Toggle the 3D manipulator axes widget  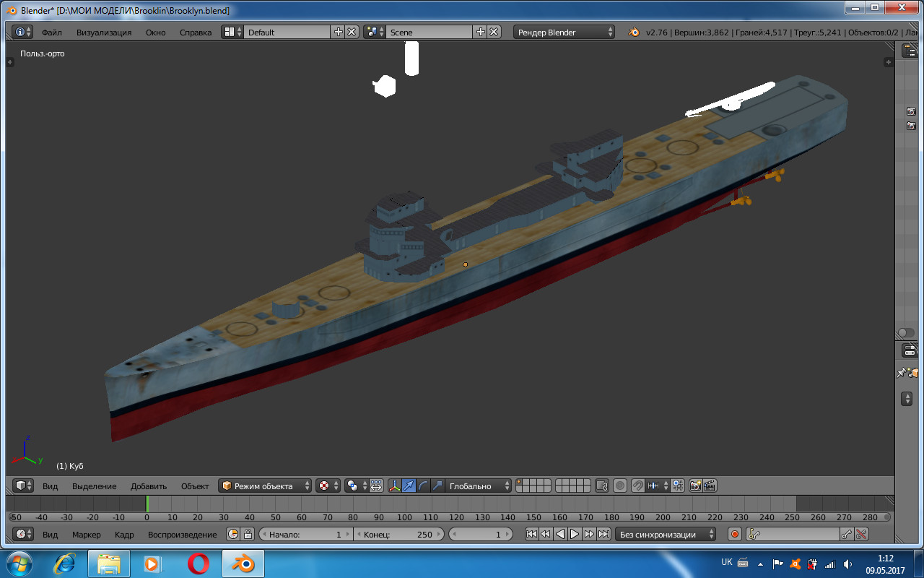click(x=394, y=486)
